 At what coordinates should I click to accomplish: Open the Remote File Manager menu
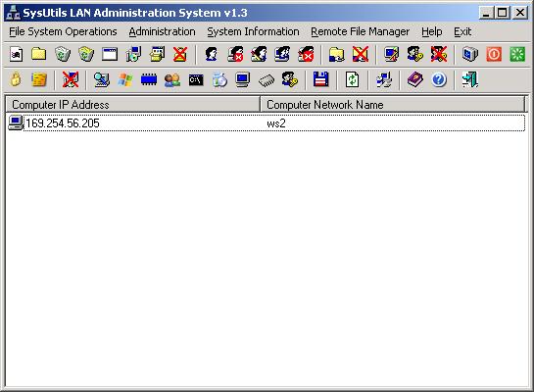pos(360,31)
